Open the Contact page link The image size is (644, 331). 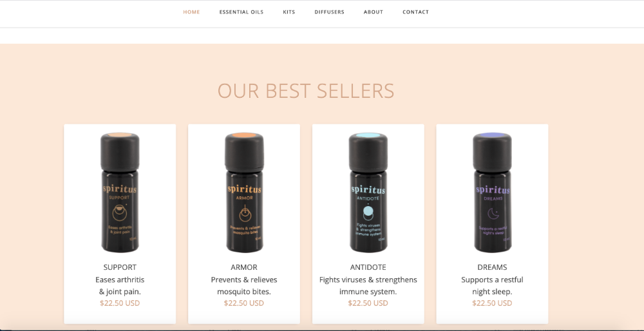(x=415, y=12)
